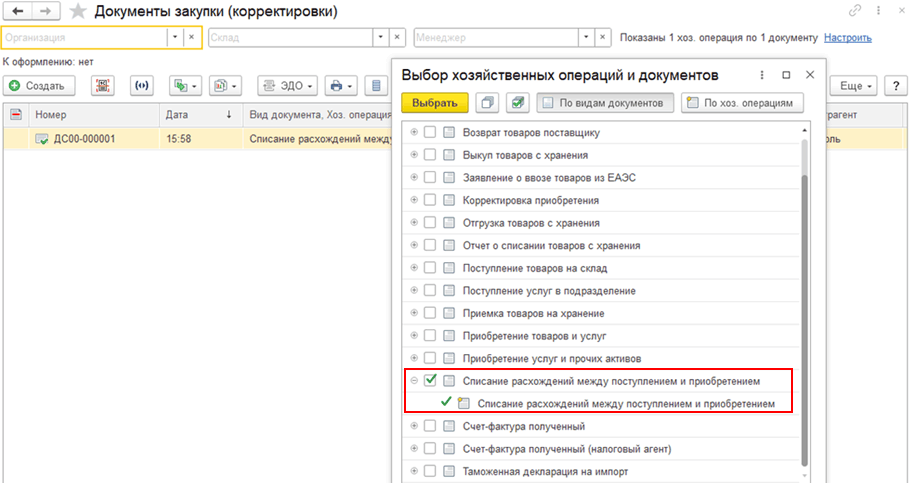Screen dimensions: 911x483
Task: Click into the Склад input field
Action: [x=290, y=37]
